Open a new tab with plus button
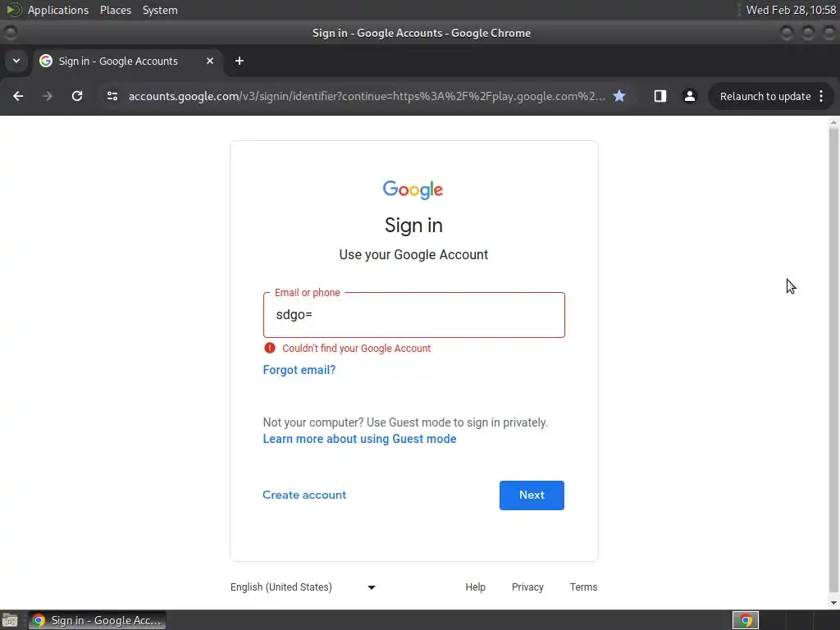The width and height of the screenshot is (840, 630). (x=240, y=61)
